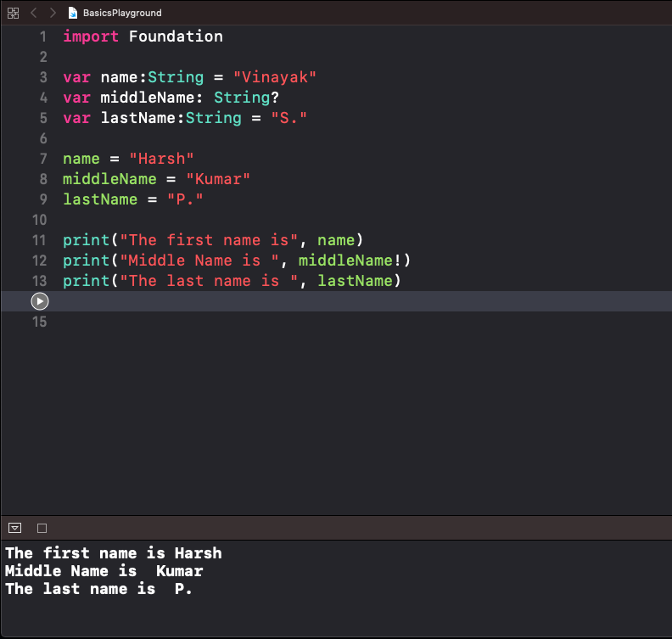Click console output line "Middle Name is Kumar"
Screen dimensions: 672x639
pos(104,571)
